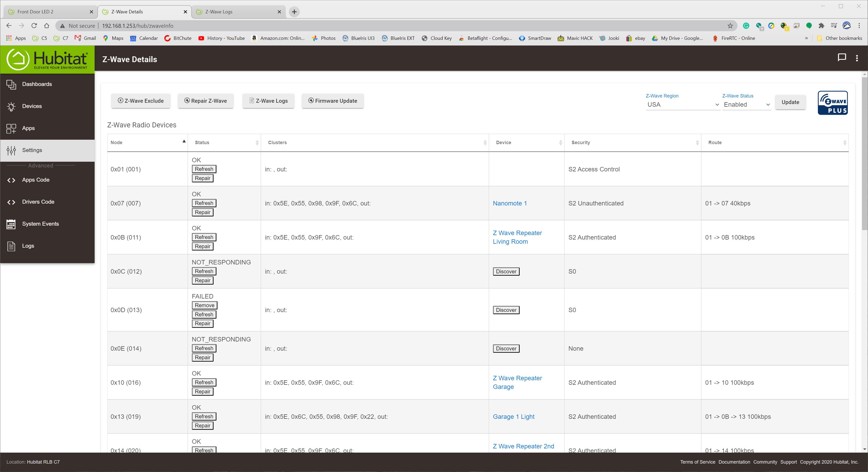This screenshot has height=472, width=868.
Task: Close the Z-Wave Details tab
Action: (185, 12)
